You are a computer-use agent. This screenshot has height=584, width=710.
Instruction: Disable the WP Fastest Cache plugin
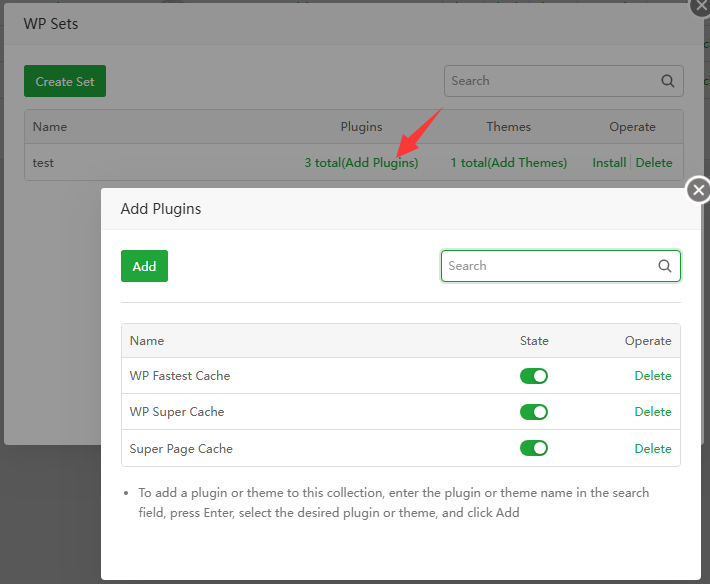tap(534, 376)
